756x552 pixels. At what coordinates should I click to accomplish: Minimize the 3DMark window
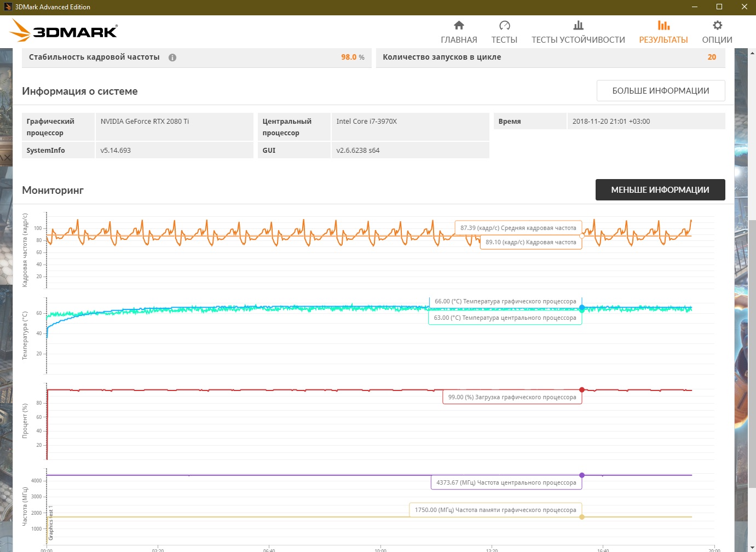[695, 7]
